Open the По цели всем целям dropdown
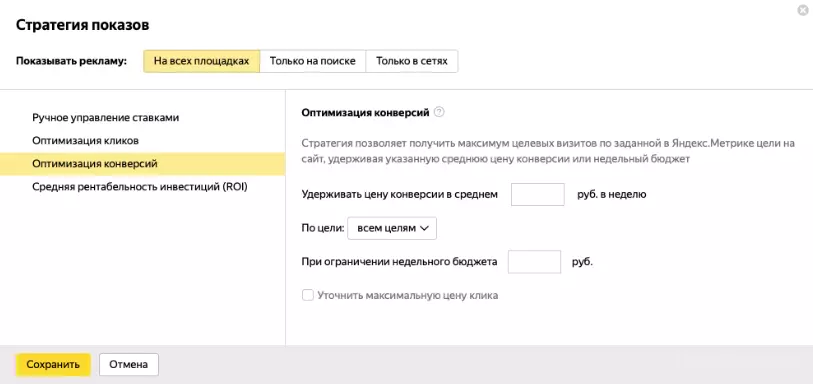This screenshot has width=813, height=384. pyautogui.click(x=392, y=228)
